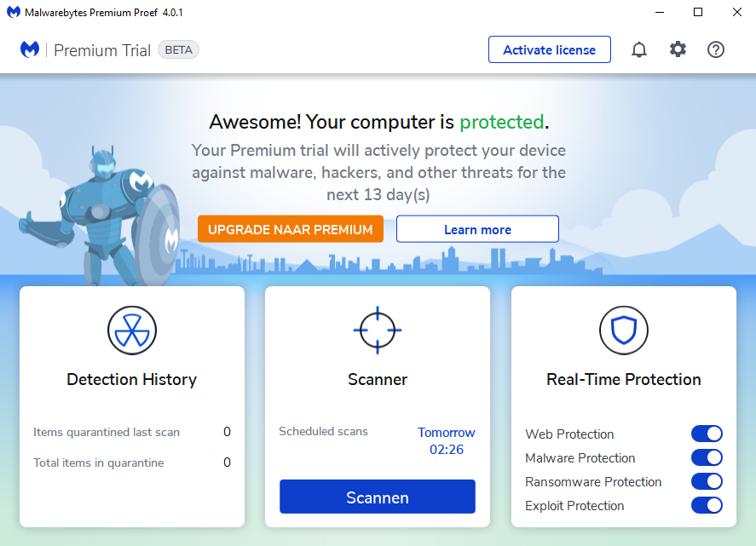The image size is (756, 546).
Task: Click the Malwarebytes title bar app icon
Action: pos(14,13)
